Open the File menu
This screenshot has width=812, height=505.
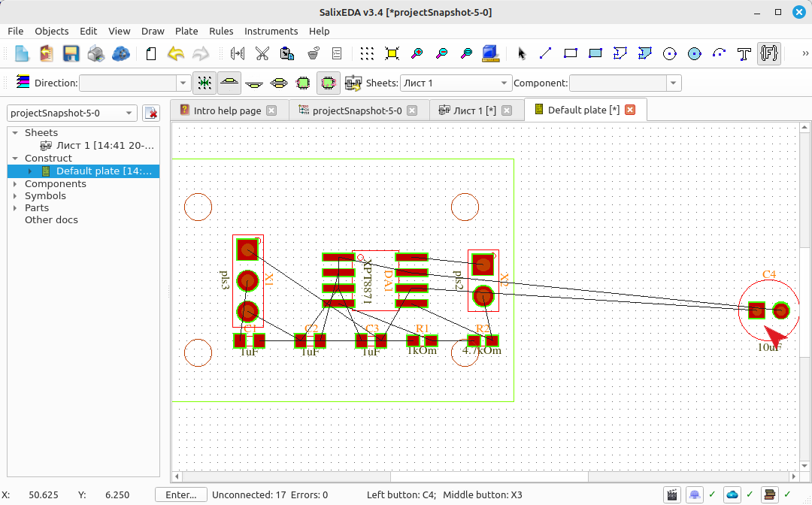tap(16, 31)
